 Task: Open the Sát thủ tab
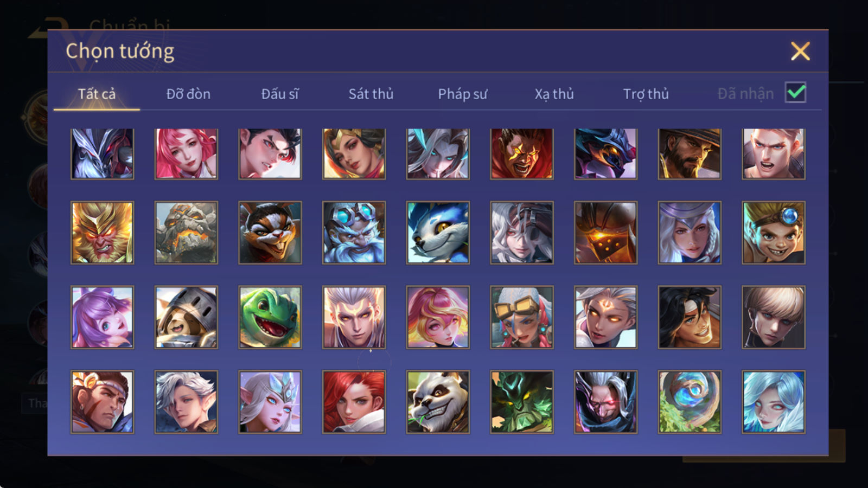tap(371, 94)
